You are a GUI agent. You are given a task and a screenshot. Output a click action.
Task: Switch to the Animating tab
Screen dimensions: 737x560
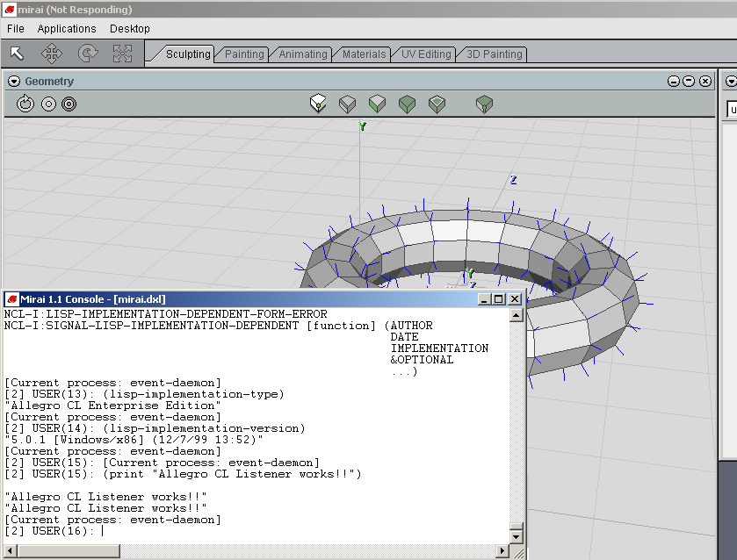(303, 54)
